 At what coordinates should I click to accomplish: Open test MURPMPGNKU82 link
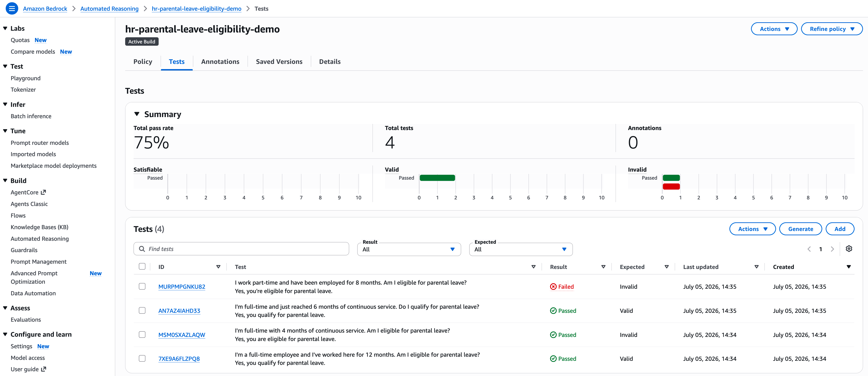coord(182,287)
